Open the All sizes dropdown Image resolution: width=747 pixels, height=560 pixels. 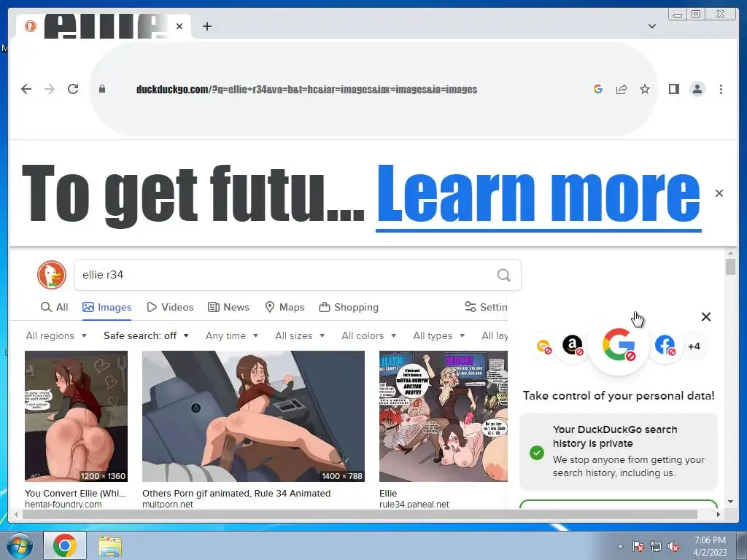[300, 335]
